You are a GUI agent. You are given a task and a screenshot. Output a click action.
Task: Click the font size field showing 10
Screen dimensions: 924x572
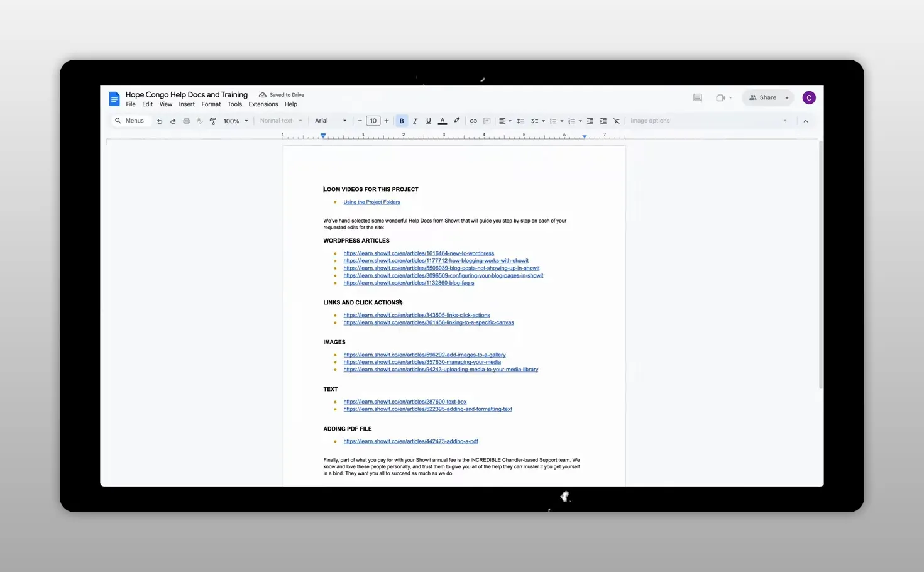click(373, 121)
